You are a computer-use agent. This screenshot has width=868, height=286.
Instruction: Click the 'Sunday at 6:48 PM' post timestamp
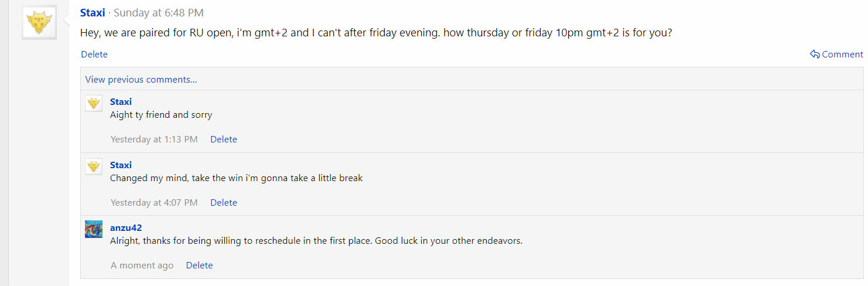[x=159, y=13]
